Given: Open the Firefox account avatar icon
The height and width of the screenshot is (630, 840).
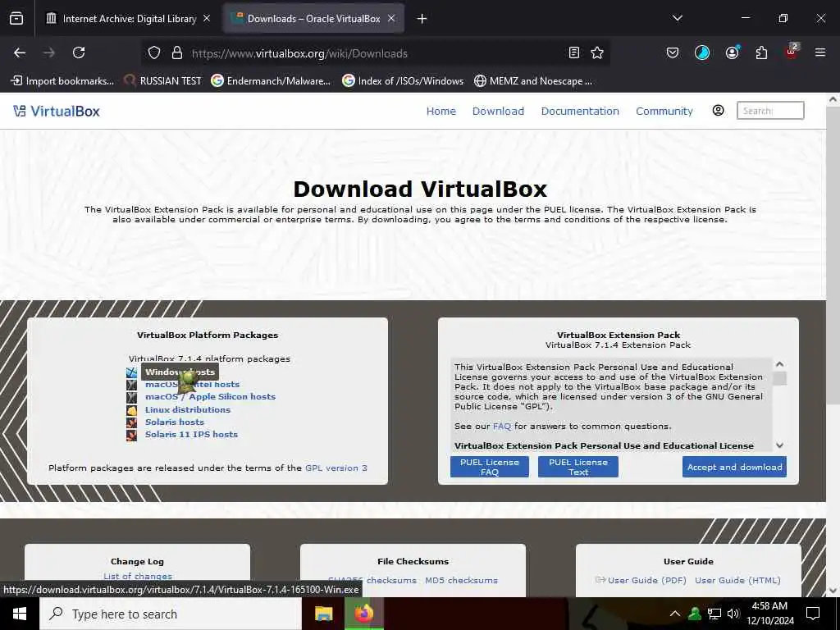Looking at the screenshot, I should [x=732, y=52].
